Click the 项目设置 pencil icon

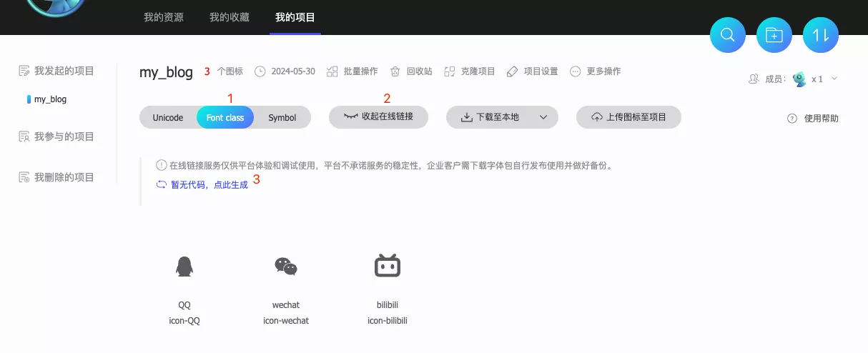tap(512, 71)
